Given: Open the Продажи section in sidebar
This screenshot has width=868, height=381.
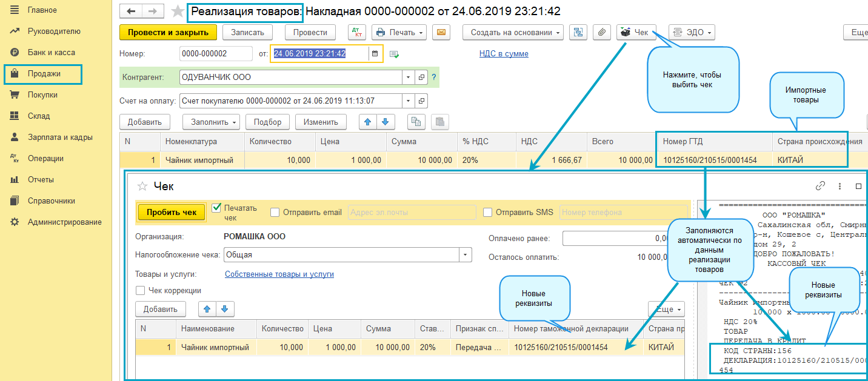Looking at the screenshot, I should tap(44, 74).
